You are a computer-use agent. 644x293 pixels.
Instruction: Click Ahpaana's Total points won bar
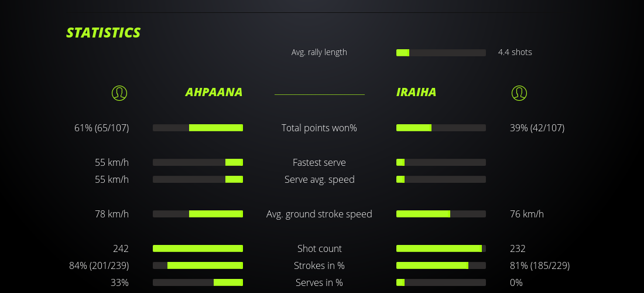(198, 128)
